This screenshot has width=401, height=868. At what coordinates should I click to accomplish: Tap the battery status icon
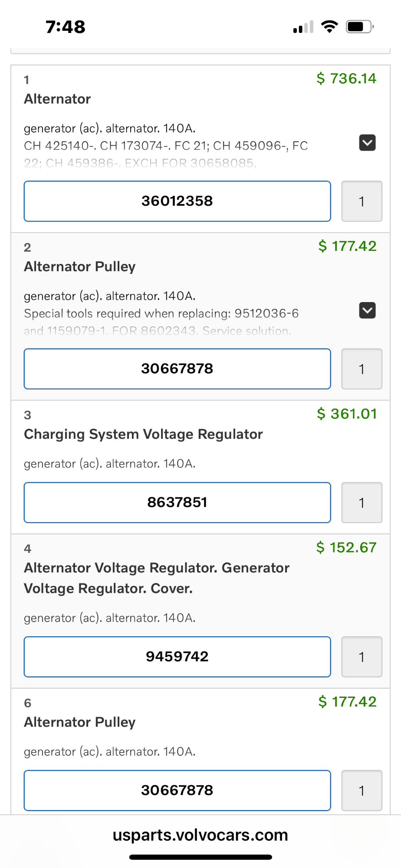tap(359, 27)
